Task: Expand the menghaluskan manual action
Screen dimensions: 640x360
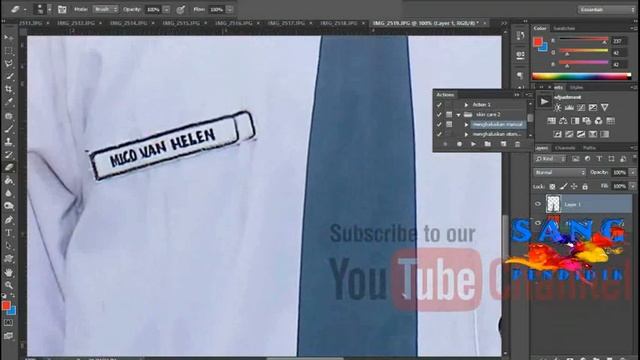Action: click(466, 124)
